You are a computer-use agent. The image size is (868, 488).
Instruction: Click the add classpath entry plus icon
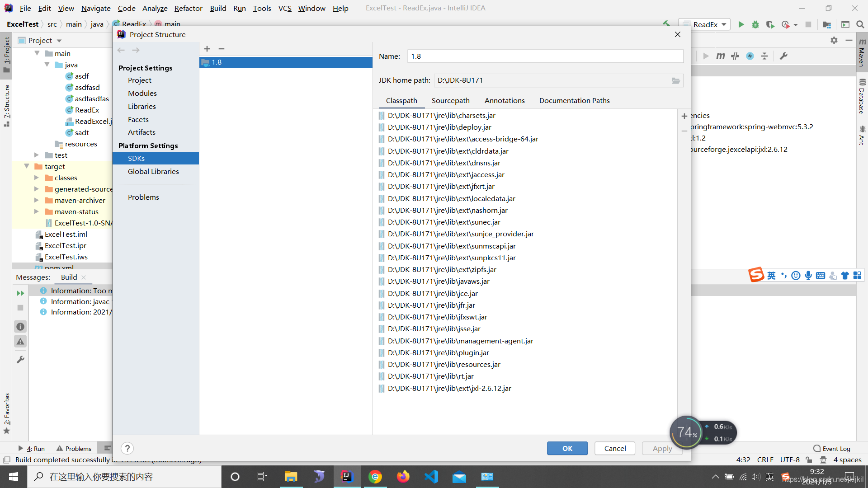tap(684, 116)
